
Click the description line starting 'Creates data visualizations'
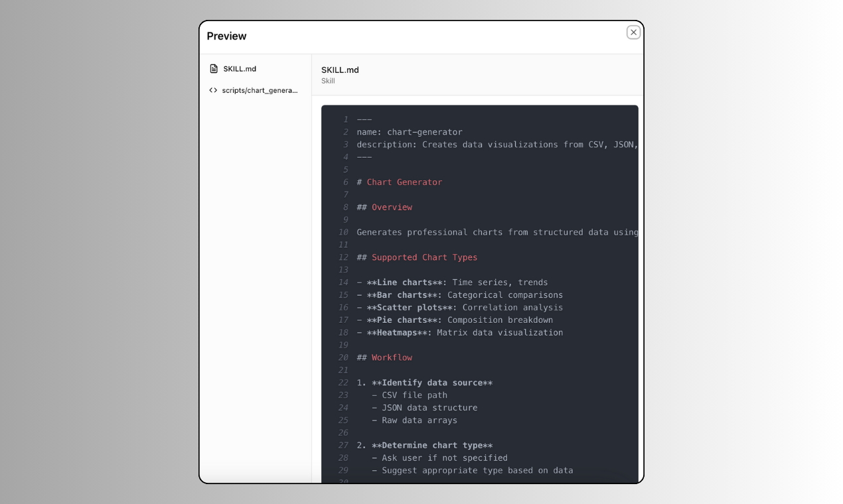coord(497,145)
